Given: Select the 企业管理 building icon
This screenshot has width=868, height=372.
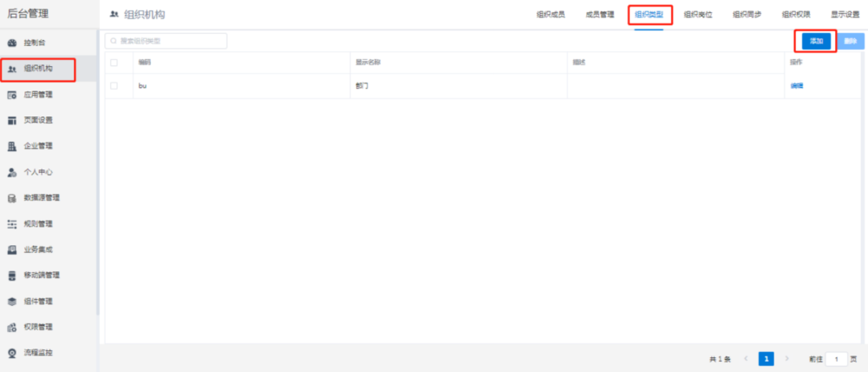Looking at the screenshot, I should [12, 146].
